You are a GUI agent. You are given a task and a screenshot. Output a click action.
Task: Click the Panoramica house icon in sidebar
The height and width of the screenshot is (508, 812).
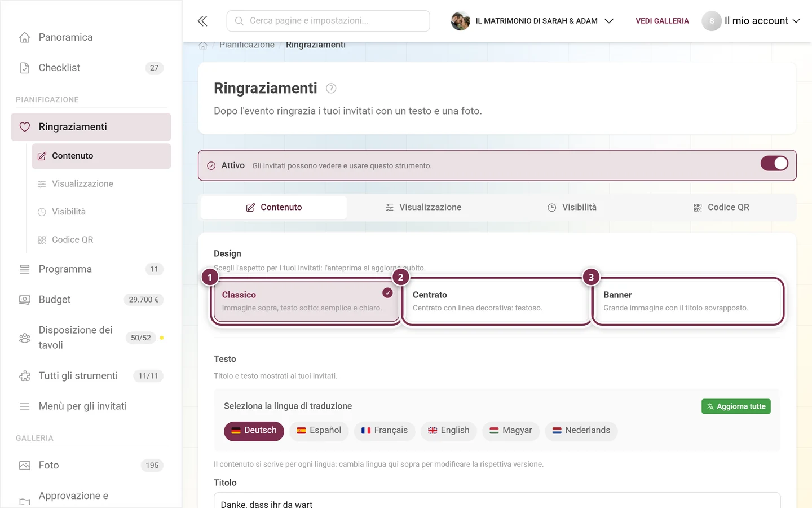pos(25,37)
